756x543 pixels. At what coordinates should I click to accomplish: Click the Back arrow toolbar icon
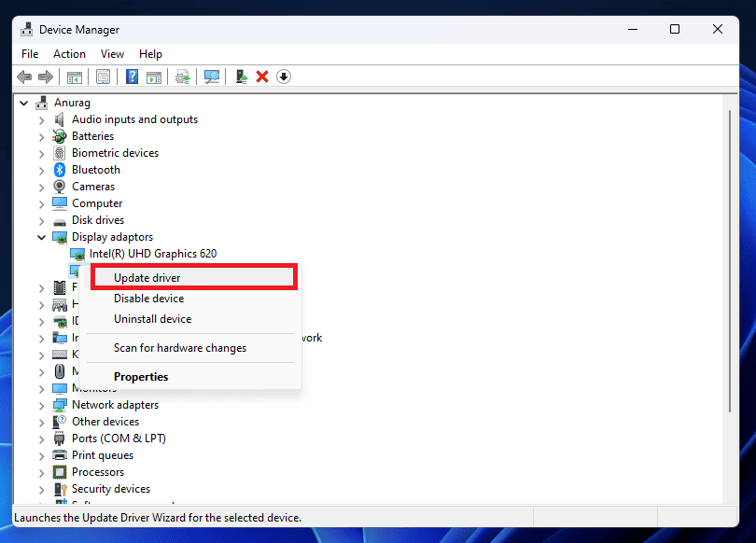tap(24, 77)
